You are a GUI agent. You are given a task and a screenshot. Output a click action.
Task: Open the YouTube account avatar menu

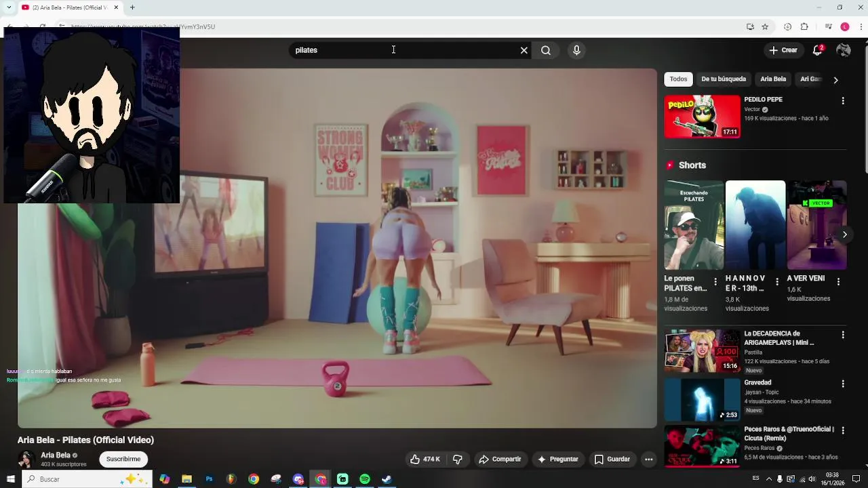coord(844,50)
